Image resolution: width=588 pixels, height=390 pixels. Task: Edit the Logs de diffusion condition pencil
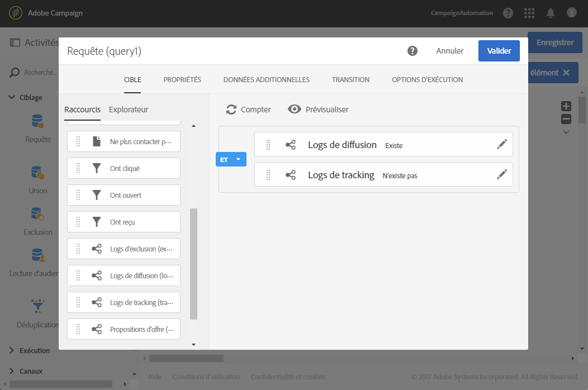pyautogui.click(x=502, y=144)
